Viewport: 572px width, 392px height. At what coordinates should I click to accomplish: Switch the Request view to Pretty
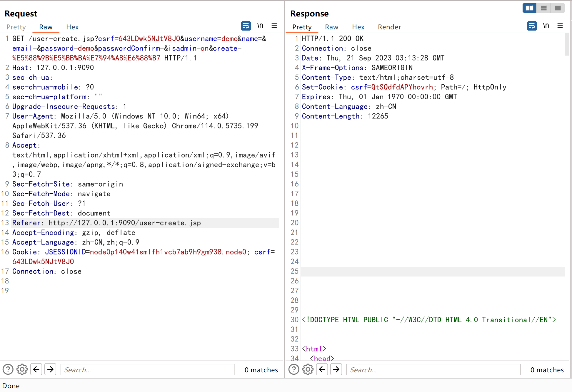tap(16, 27)
